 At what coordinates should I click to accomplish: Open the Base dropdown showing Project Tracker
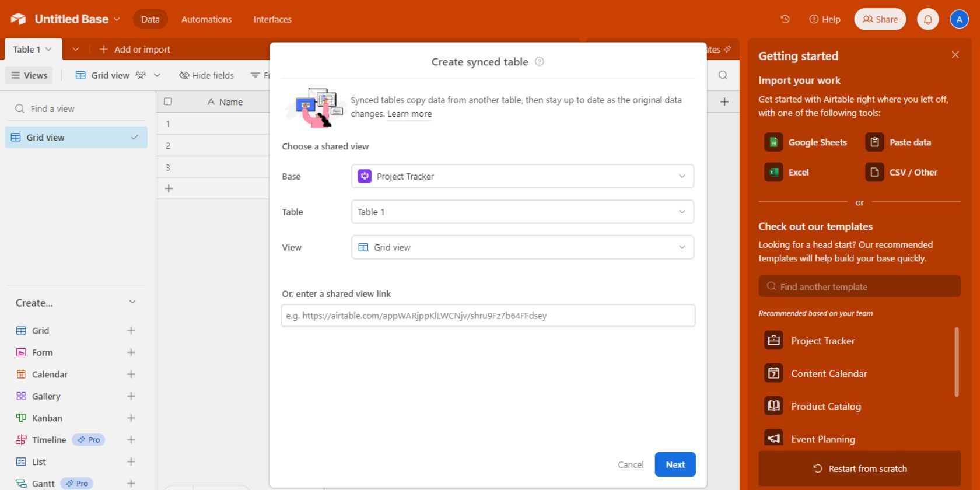click(522, 176)
